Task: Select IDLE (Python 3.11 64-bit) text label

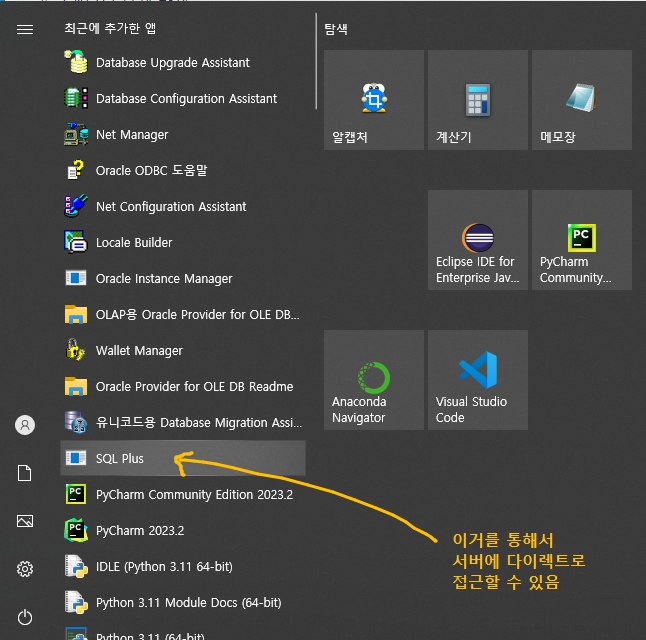Action: coord(164,567)
